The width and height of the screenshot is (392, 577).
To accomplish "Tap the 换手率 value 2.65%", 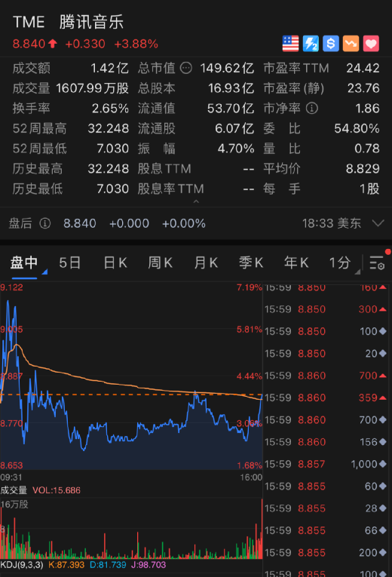I will [x=110, y=108].
